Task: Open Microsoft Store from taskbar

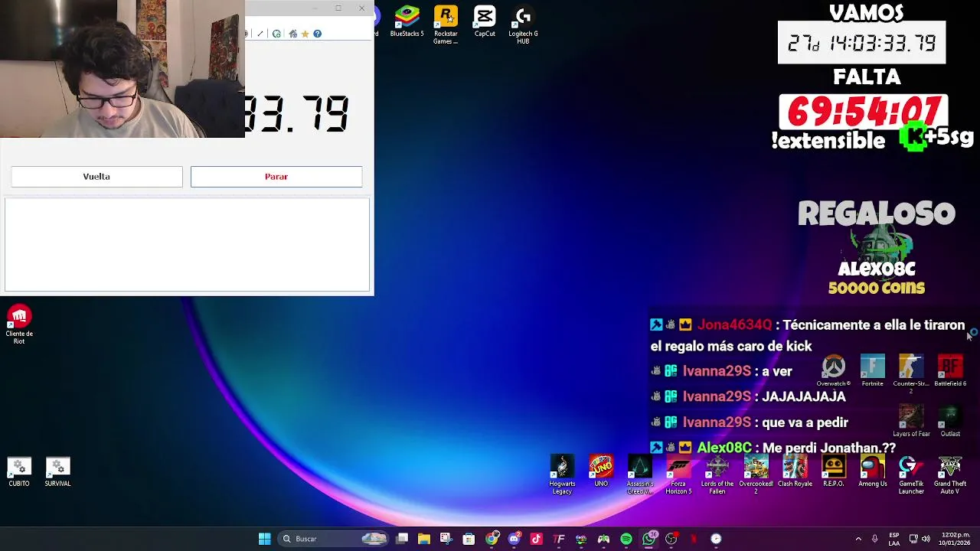Action: [469, 539]
